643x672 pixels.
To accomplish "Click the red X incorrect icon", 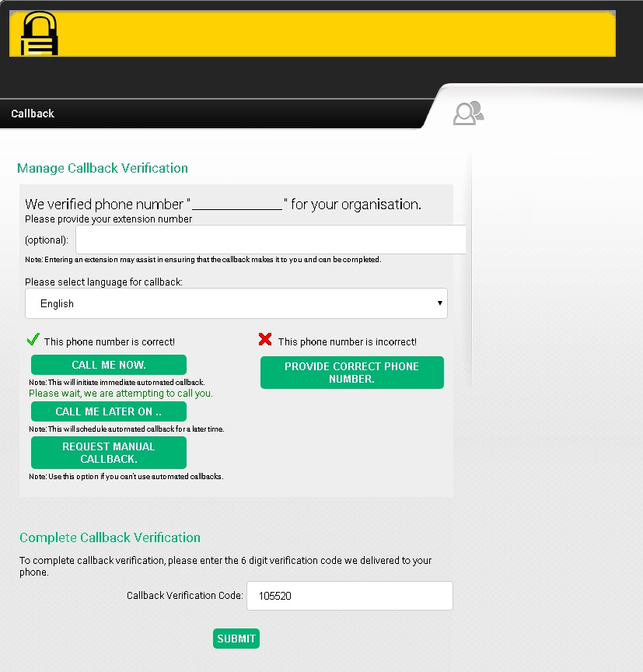I will pyautogui.click(x=265, y=339).
